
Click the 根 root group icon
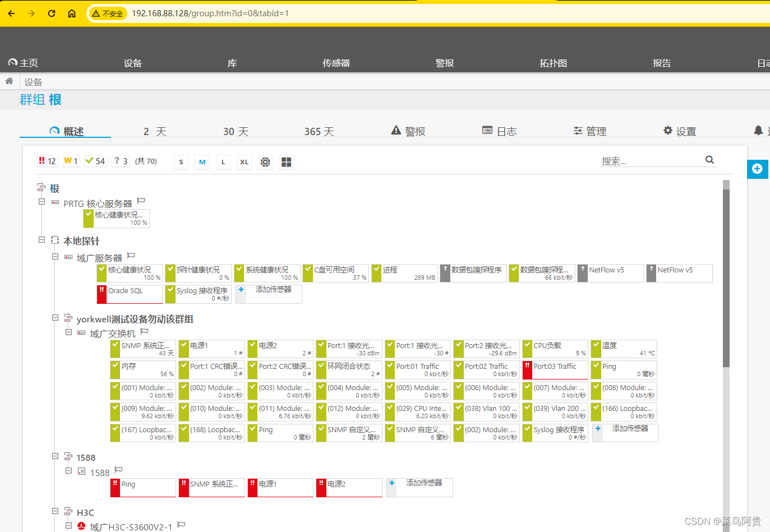click(x=42, y=187)
